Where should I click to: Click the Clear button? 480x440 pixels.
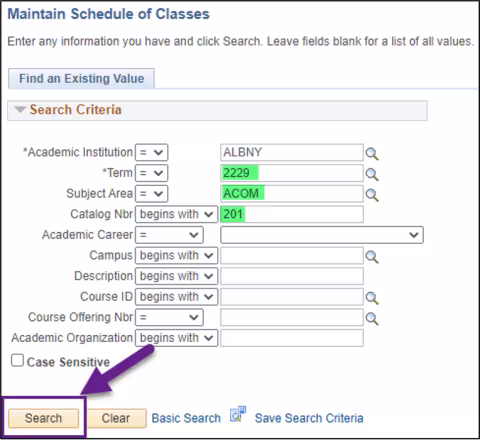116,418
